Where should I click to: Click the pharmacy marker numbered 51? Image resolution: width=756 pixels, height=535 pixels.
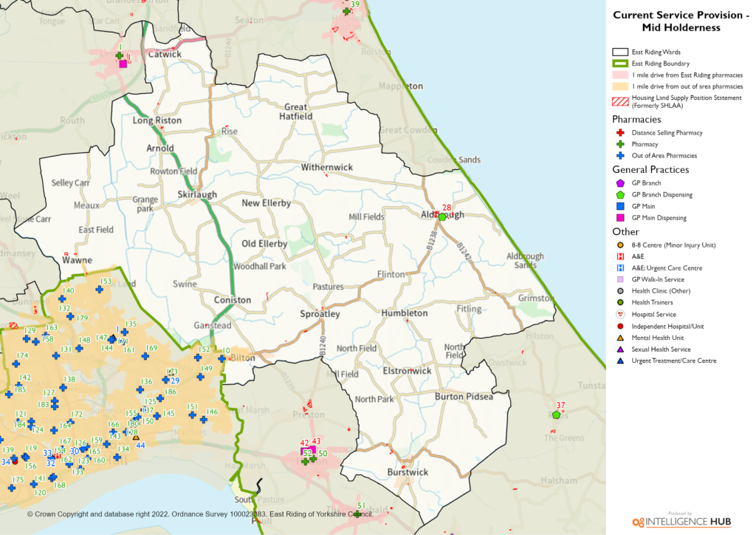357,514
